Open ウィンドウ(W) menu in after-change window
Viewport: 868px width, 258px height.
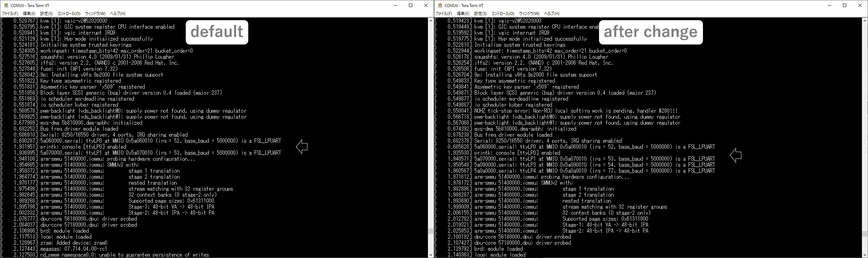pos(529,14)
